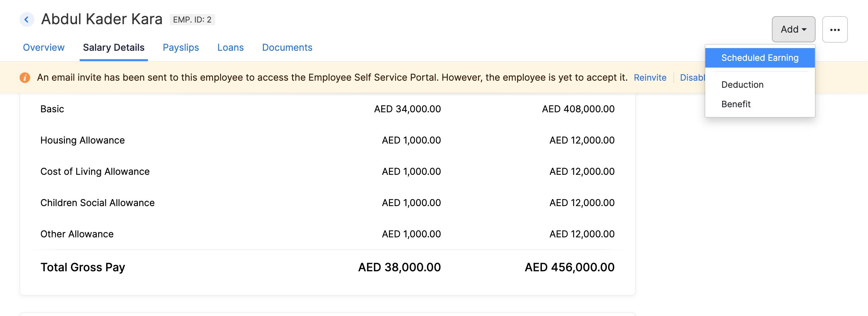The height and width of the screenshot is (316, 868).
Task: Click the Reinvite link
Action: (650, 77)
